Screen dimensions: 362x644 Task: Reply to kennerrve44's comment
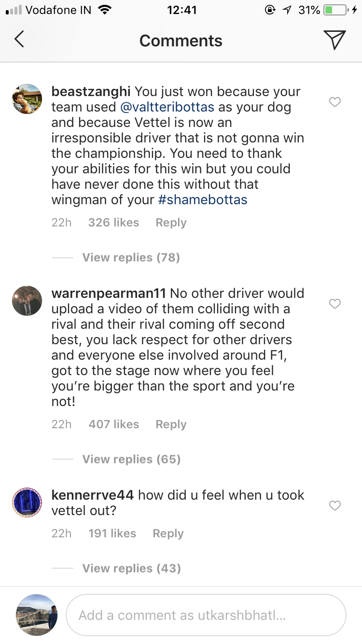click(168, 533)
